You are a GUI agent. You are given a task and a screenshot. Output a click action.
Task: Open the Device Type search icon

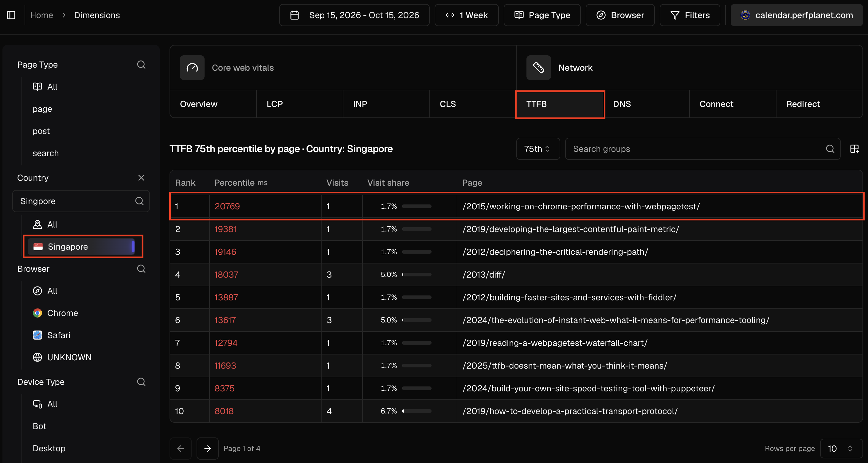[x=141, y=382]
